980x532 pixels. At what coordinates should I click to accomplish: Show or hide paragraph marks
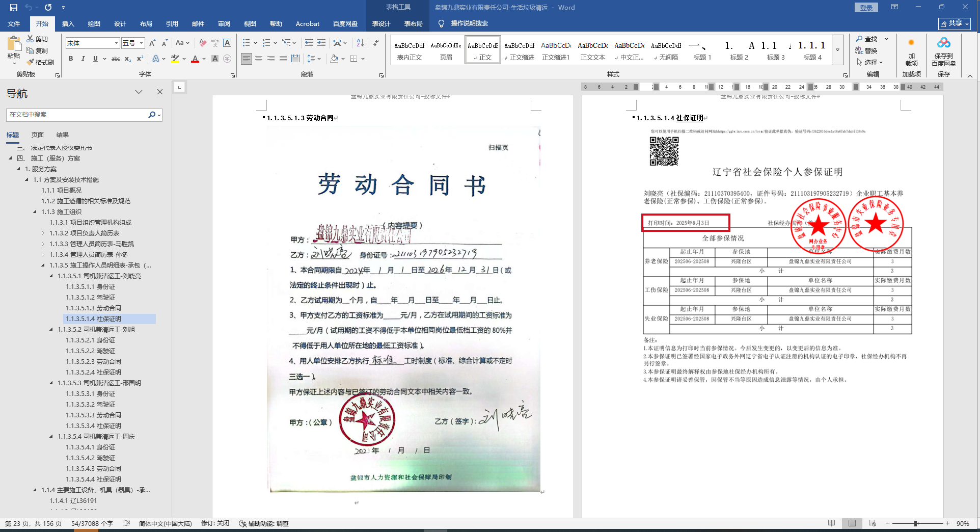[376, 43]
